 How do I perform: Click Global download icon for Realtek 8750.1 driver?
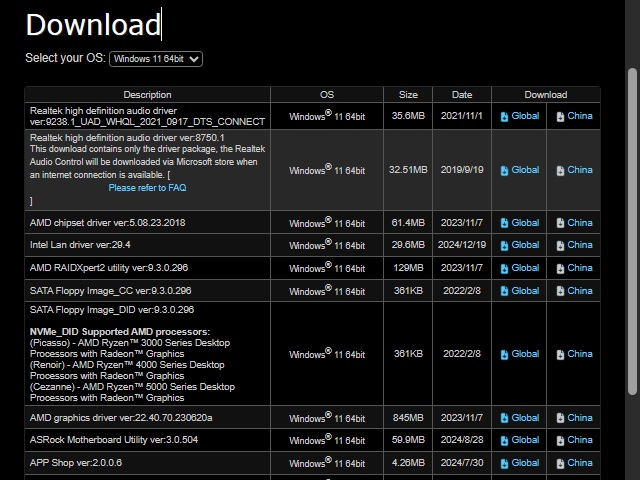click(504, 171)
